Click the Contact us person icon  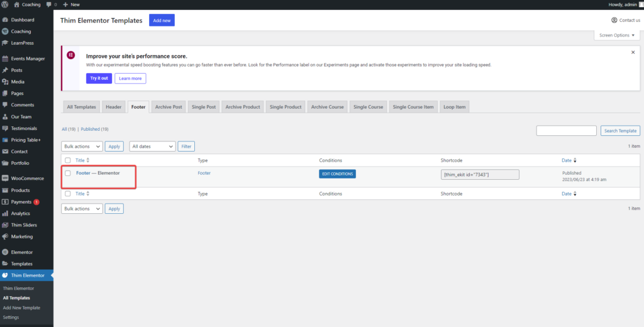(x=614, y=20)
